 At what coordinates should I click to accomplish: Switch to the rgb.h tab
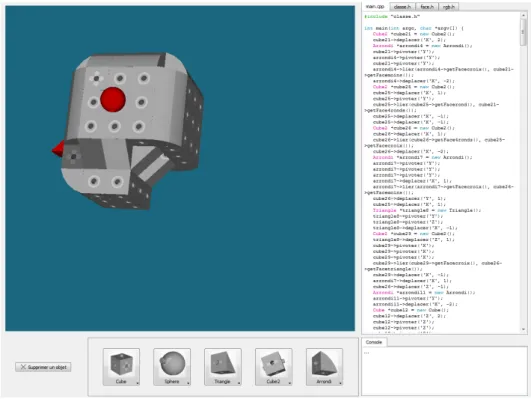point(449,7)
